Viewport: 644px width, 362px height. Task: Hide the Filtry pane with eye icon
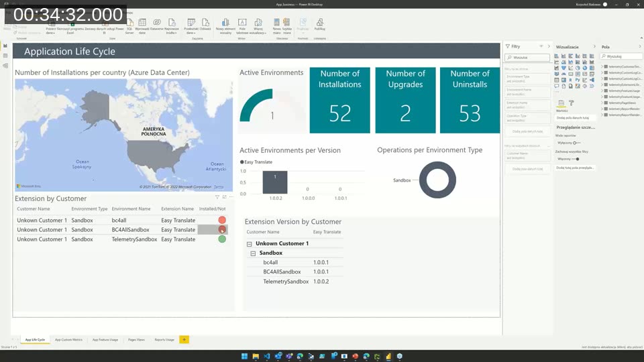[541, 46]
